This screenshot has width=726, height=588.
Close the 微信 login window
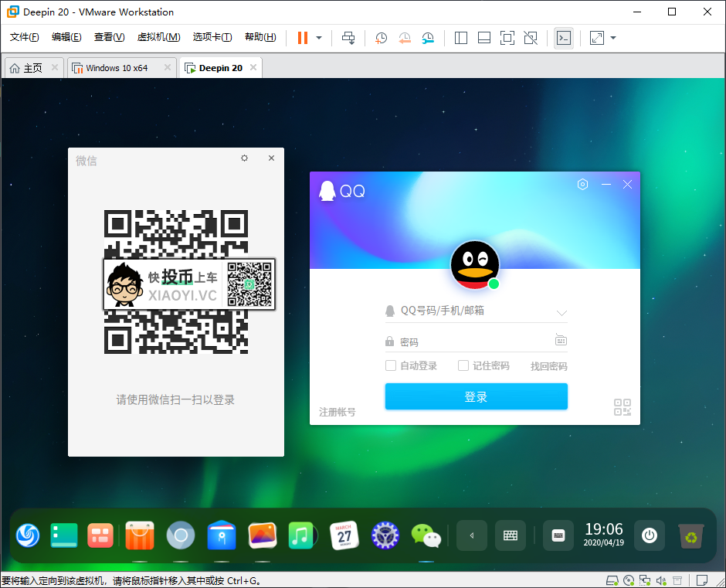[x=271, y=158]
